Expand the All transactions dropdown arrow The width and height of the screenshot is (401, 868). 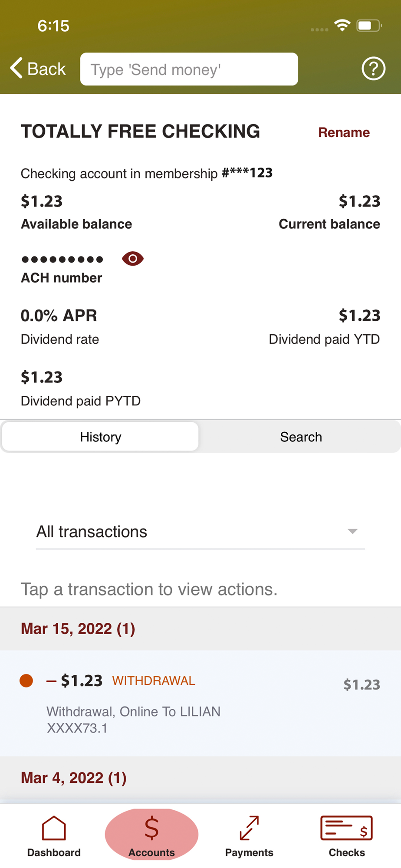[352, 532]
